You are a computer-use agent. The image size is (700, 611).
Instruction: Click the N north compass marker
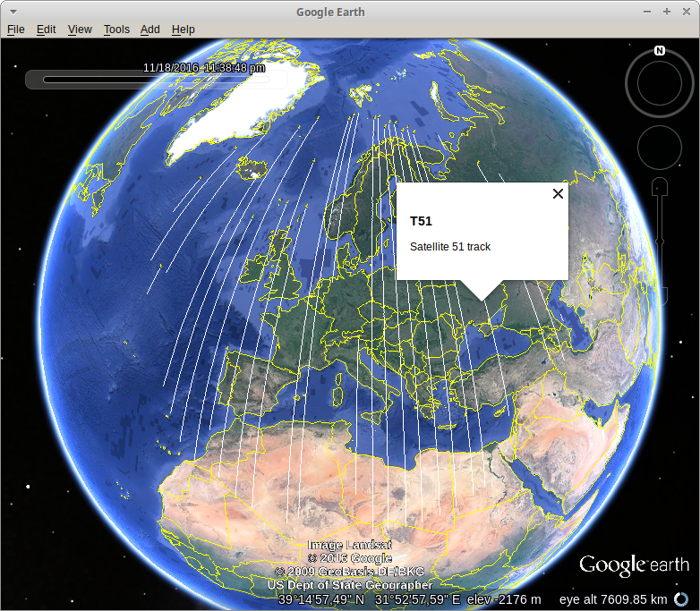tap(660, 50)
